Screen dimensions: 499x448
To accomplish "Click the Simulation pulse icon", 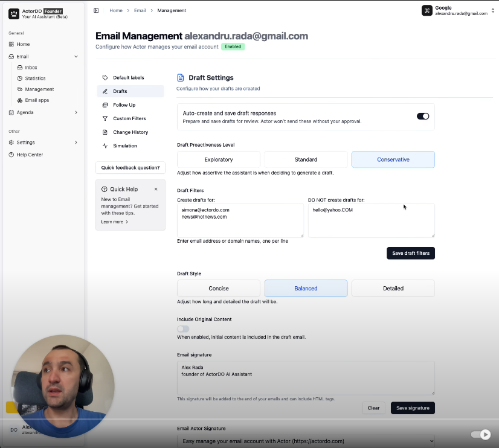I will coord(105,146).
